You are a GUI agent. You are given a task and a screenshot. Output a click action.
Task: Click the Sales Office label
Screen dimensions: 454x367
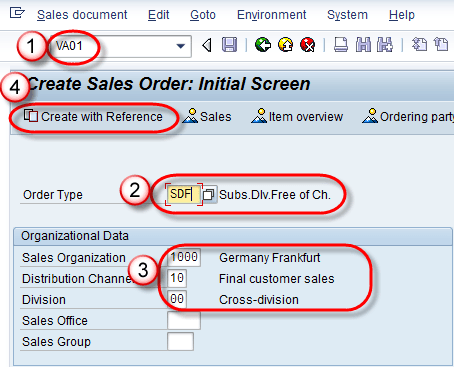(55, 321)
